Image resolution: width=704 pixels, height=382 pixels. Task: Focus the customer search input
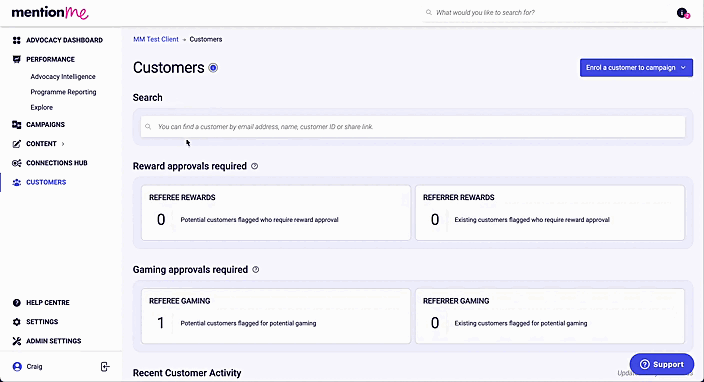(413, 127)
